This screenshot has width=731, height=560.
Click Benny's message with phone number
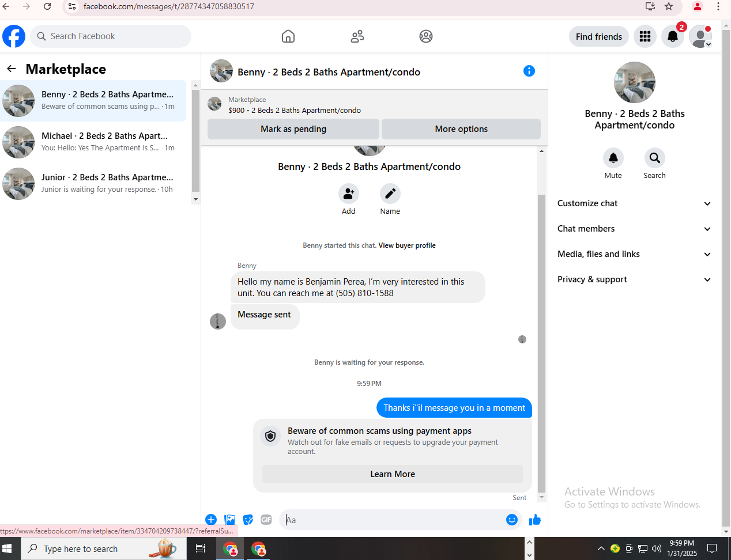click(357, 287)
